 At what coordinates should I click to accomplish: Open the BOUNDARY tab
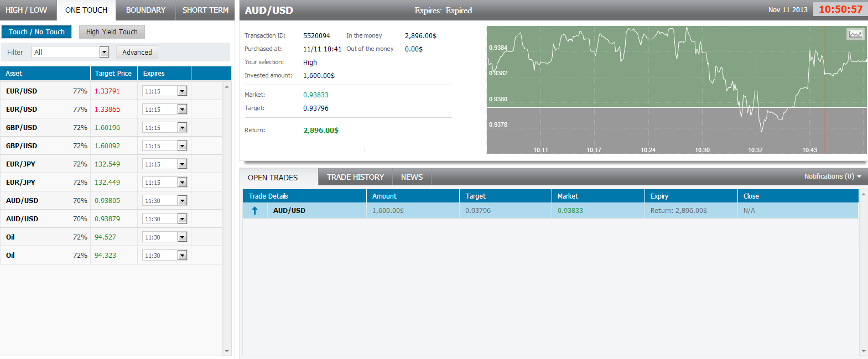pos(145,10)
